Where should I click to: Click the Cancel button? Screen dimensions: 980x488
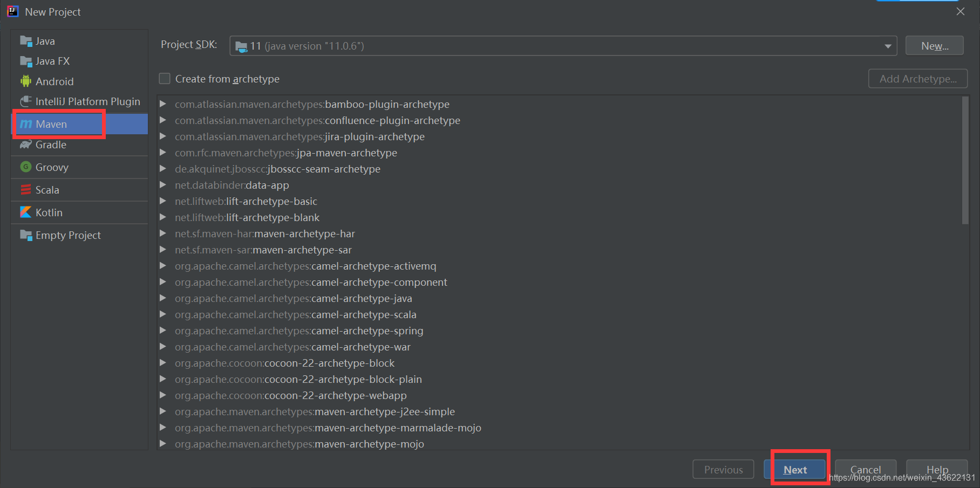[x=866, y=470]
